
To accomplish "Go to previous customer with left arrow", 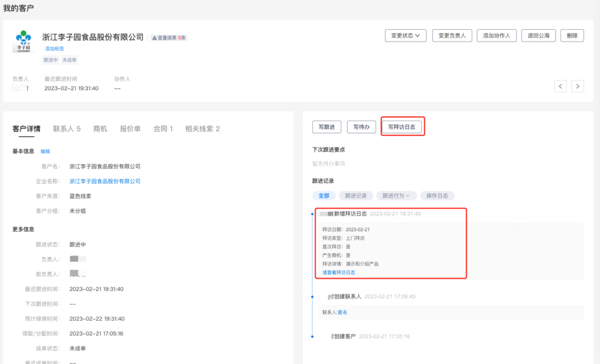I will pyautogui.click(x=561, y=86).
